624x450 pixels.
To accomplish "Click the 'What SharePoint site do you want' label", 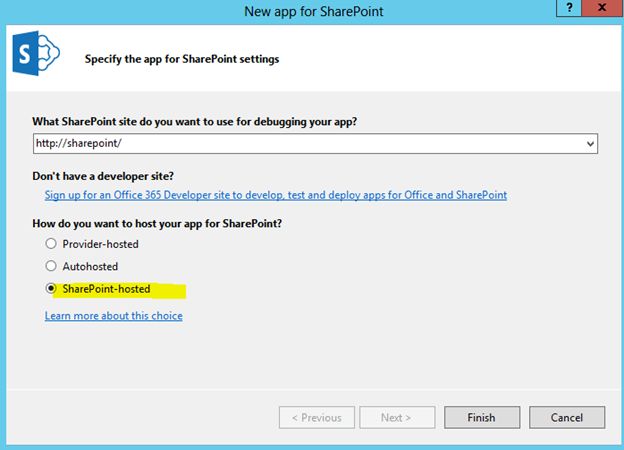I will [195, 121].
